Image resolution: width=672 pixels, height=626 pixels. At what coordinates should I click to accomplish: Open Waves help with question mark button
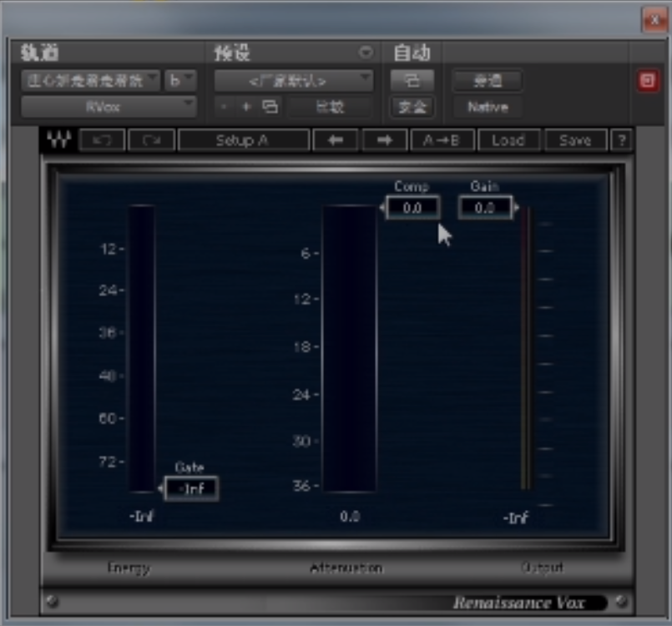click(620, 140)
